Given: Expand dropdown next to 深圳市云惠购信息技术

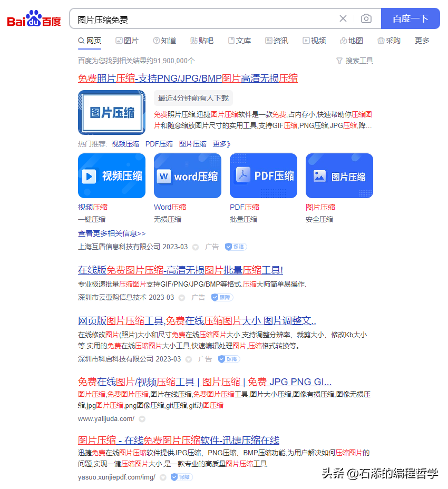Looking at the screenshot, I should click(x=182, y=298).
